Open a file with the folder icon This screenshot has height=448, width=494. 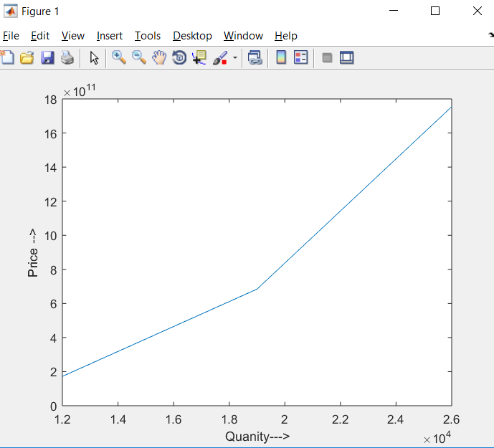point(27,58)
